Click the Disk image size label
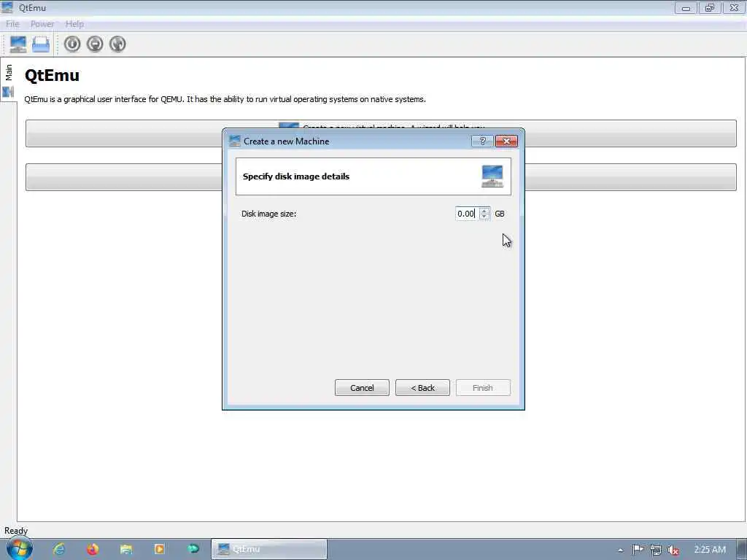Image resolution: width=747 pixels, height=560 pixels. [x=268, y=214]
